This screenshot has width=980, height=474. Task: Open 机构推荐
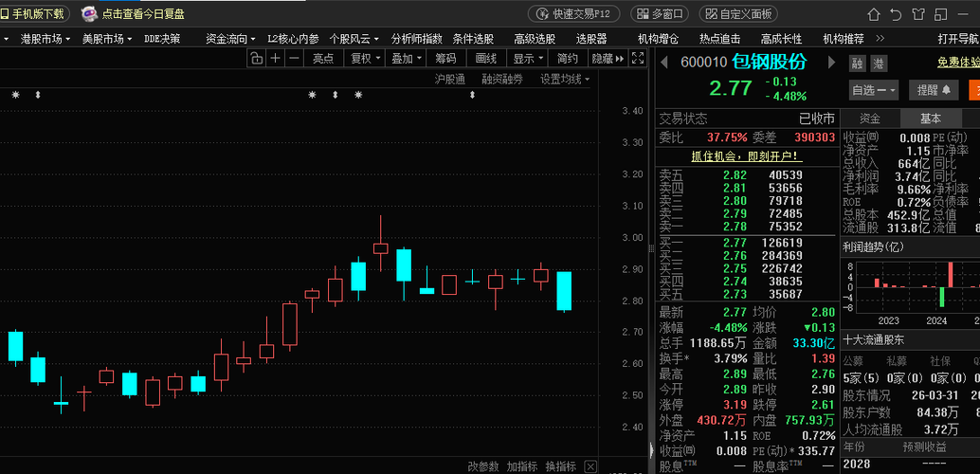click(844, 39)
